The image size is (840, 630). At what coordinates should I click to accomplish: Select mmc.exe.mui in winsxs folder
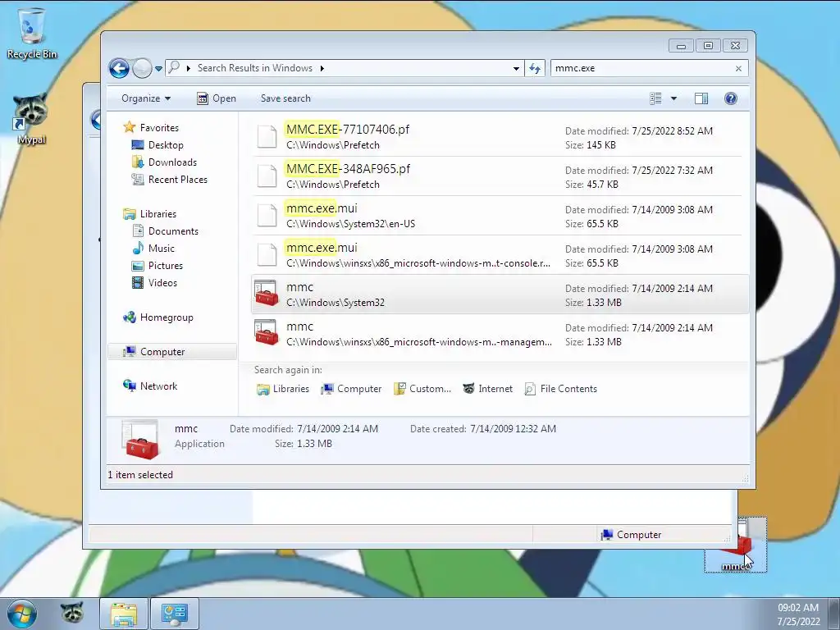point(498,254)
